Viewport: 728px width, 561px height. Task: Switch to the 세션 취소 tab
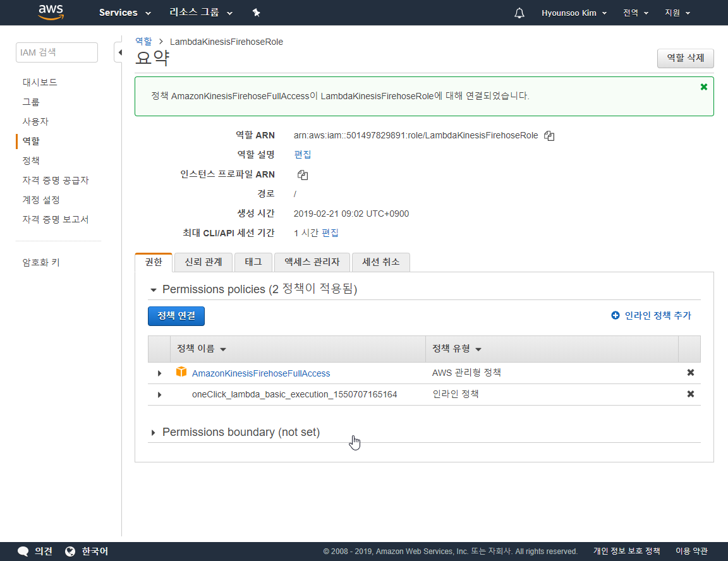pyautogui.click(x=380, y=262)
